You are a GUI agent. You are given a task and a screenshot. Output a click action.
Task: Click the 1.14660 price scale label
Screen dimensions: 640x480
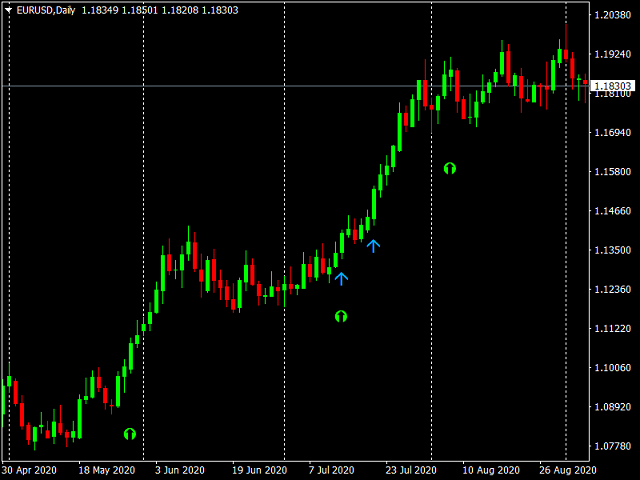(x=613, y=211)
